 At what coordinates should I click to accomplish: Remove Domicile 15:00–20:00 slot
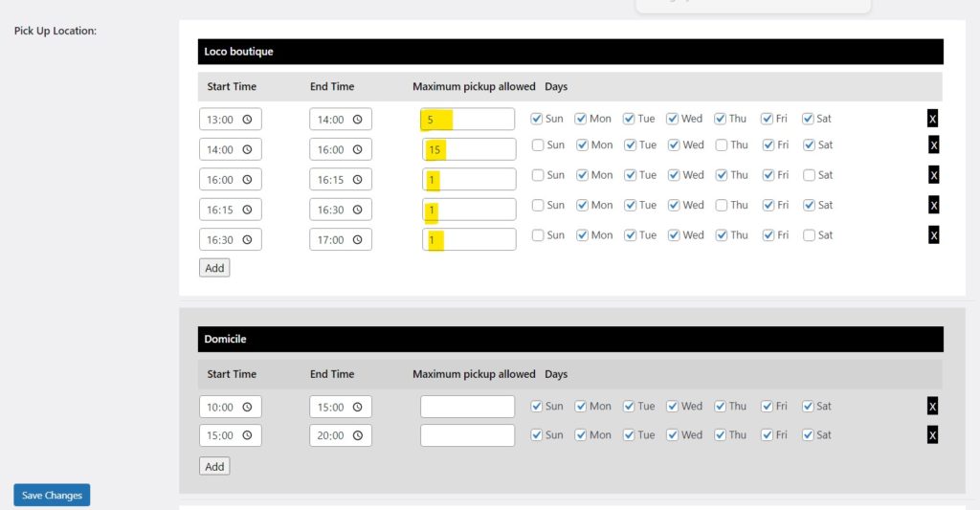point(932,435)
